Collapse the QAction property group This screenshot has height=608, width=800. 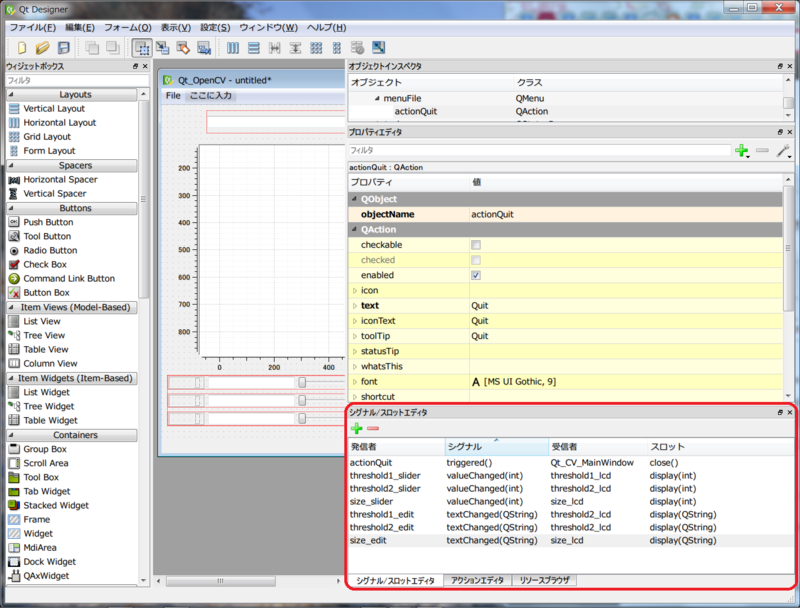354,230
